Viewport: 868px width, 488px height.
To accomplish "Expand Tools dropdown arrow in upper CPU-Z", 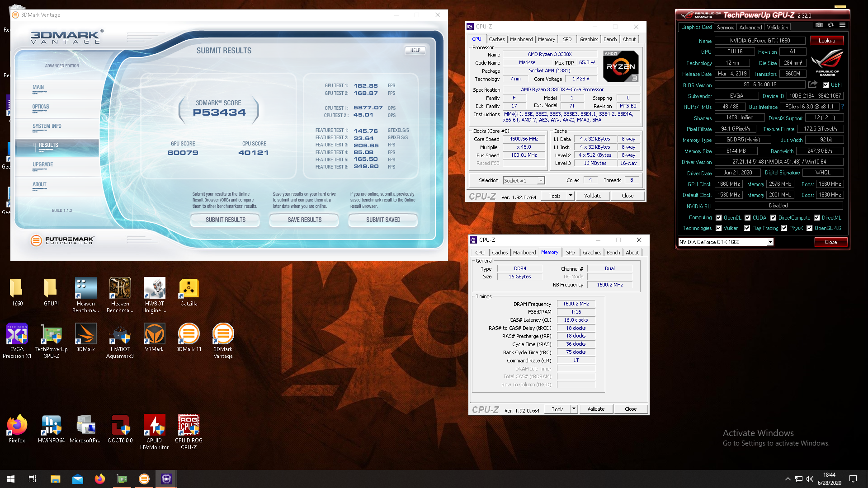I will [571, 196].
